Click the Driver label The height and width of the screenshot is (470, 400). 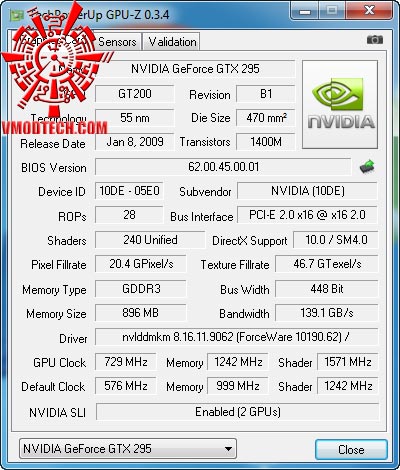pyautogui.click(x=73, y=339)
